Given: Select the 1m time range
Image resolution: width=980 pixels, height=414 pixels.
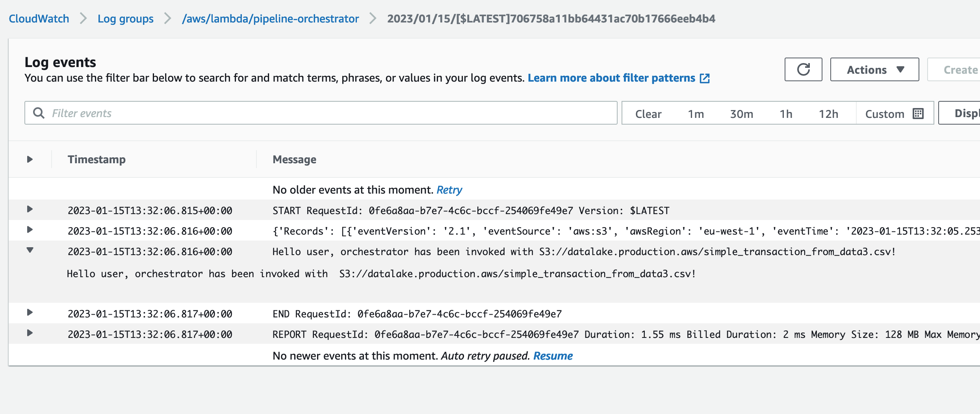Looking at the screenshot, I should tap(696, 114).
